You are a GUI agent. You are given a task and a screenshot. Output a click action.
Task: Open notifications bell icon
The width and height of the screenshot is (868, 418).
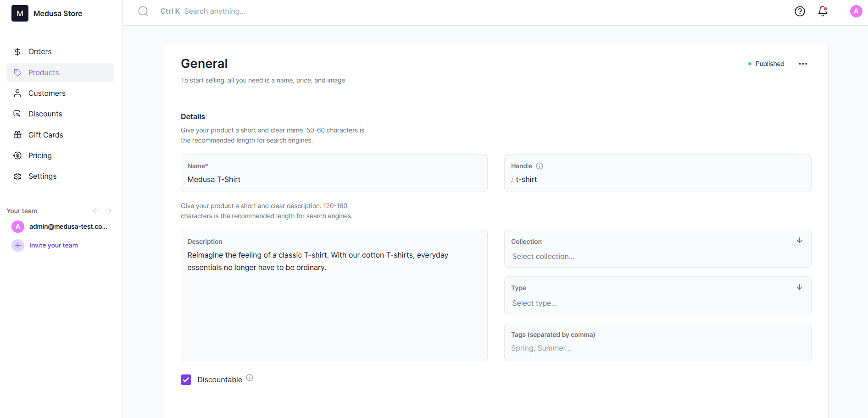click(823, 11)
